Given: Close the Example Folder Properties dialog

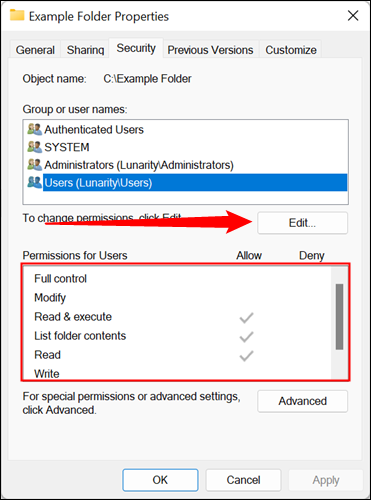Looking at the screenshot, I should pyautogui.click(x=353, y=16).
